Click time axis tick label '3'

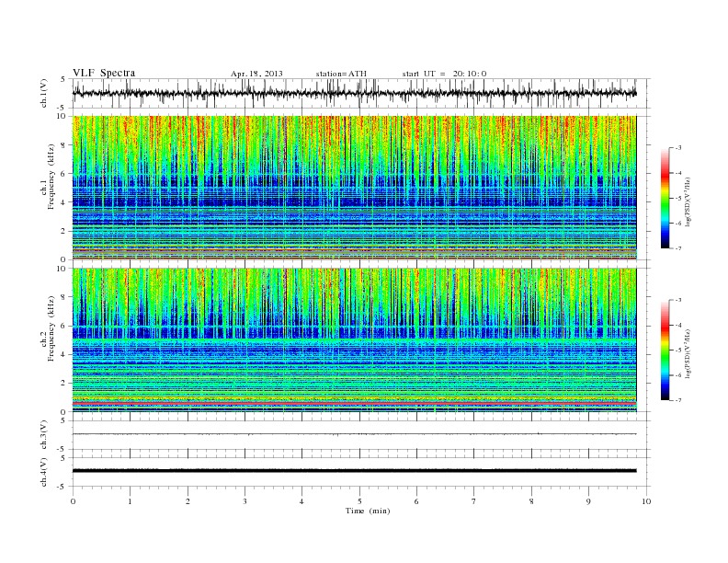click(245, 501)
